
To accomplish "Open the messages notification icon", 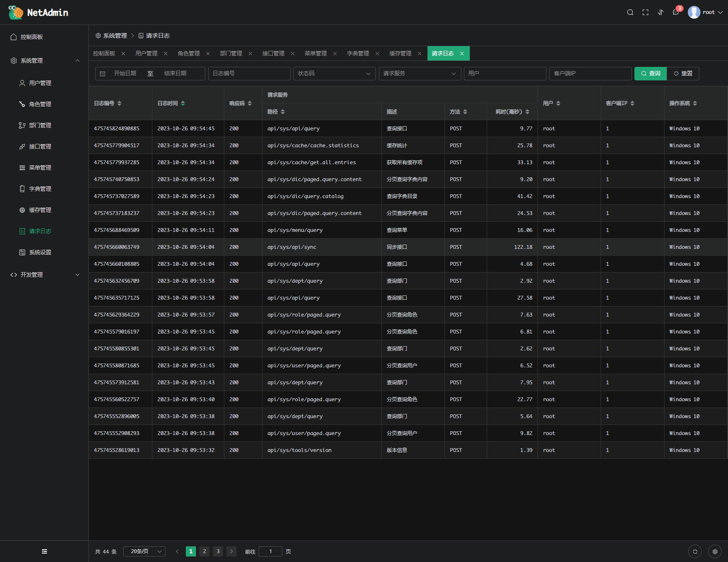I will coord(676,12).
